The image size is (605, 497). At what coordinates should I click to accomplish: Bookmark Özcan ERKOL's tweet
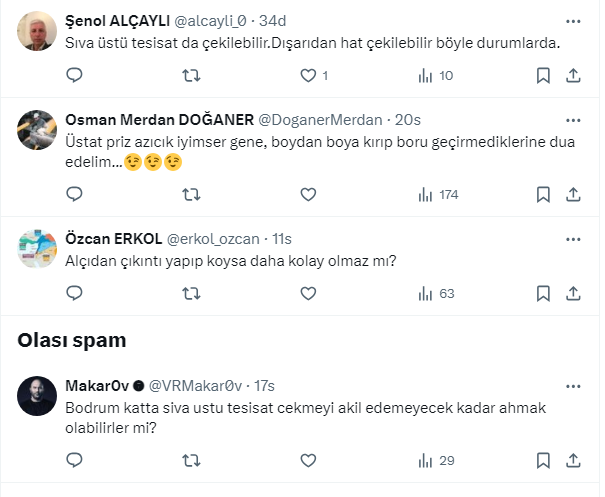[543, 293]
